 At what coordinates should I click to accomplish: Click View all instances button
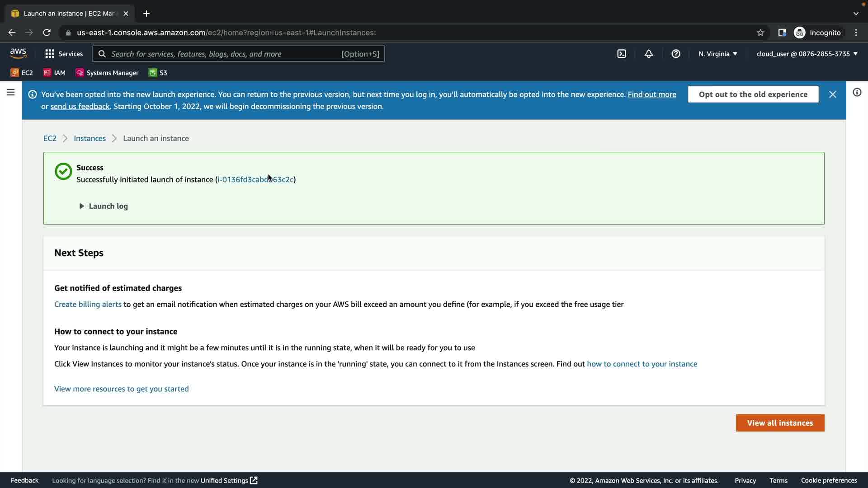[x=780, y=423]
